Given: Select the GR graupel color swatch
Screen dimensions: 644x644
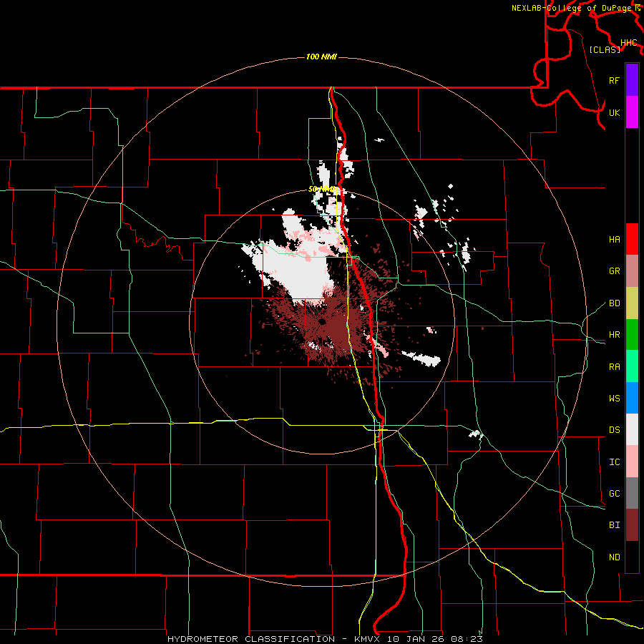Looking at the screenshot, I should pyautogui.click(x=632, y=271).
